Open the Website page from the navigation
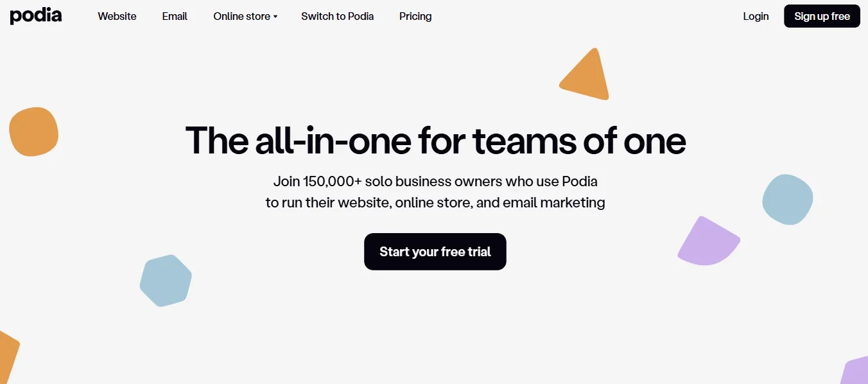This screenshot has width=868, height=384. [x=117, y=16]
